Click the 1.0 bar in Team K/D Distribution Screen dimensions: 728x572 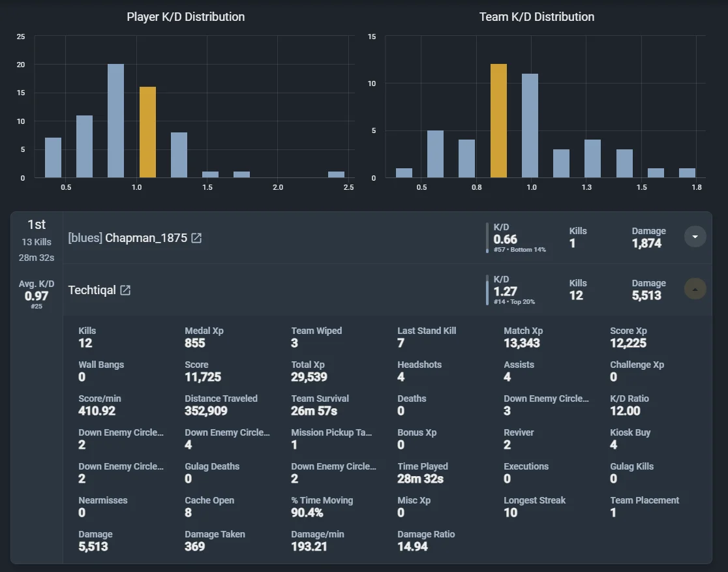click(x=530, y=125)
